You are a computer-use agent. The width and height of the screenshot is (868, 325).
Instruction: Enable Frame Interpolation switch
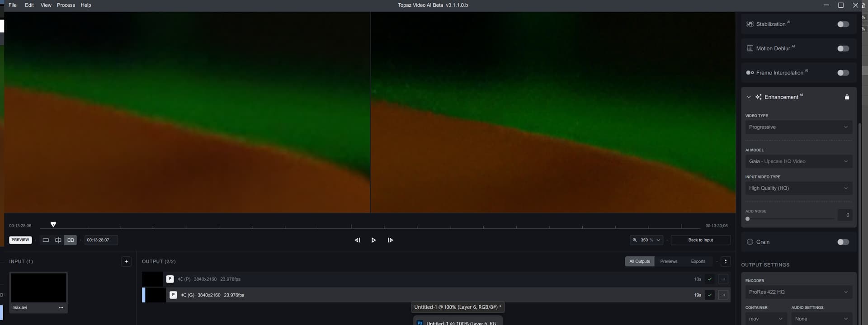[843, 73]
